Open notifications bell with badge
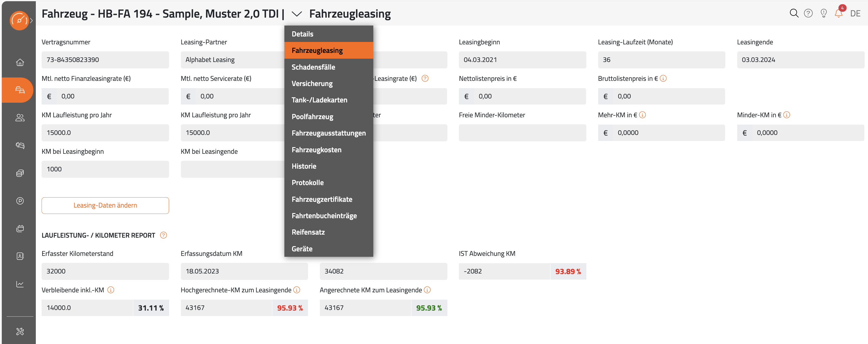 [839, 13]
